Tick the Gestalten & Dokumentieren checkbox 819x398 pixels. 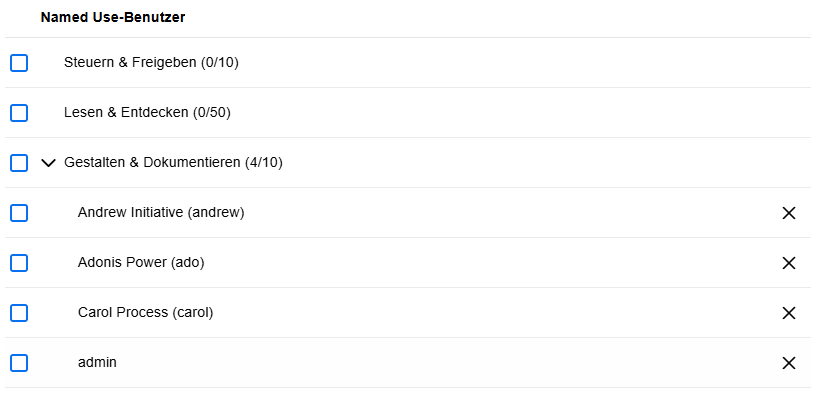click(x=19, y=163)
